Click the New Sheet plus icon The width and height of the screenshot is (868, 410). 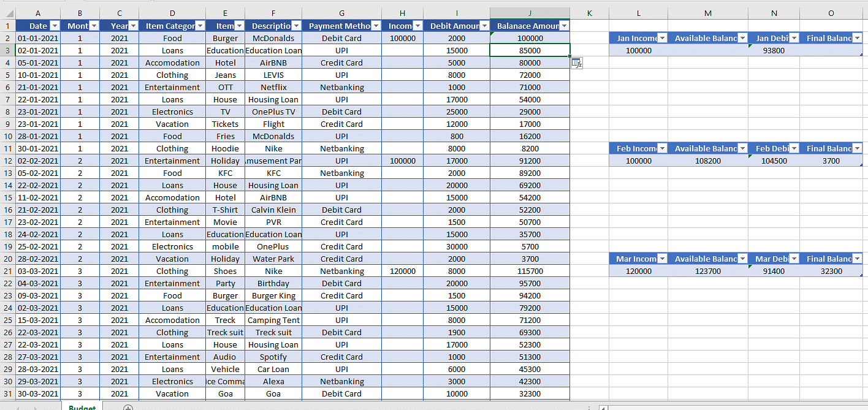point(128,407)
